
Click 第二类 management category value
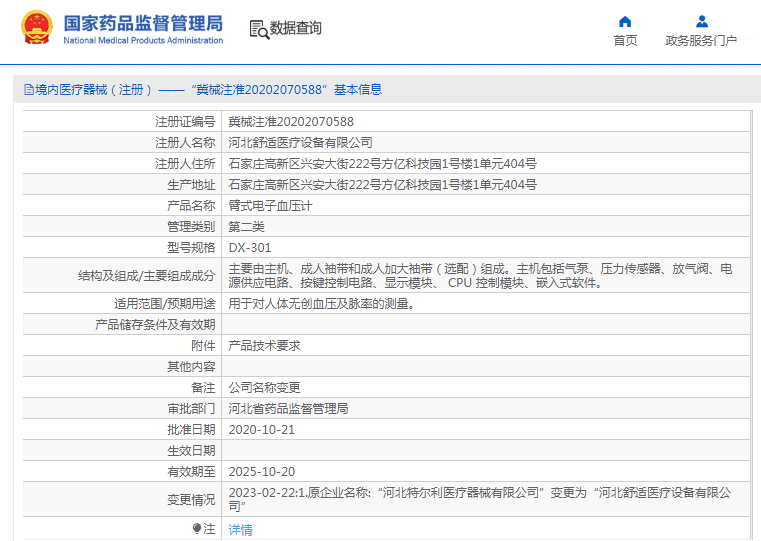click(x=247, y=227)
